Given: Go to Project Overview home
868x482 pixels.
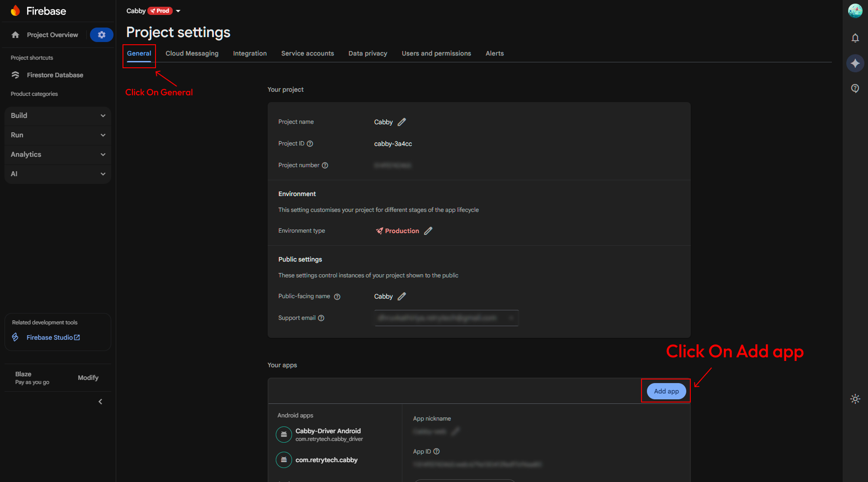Looking at the screenshot, I should (52, 35).
